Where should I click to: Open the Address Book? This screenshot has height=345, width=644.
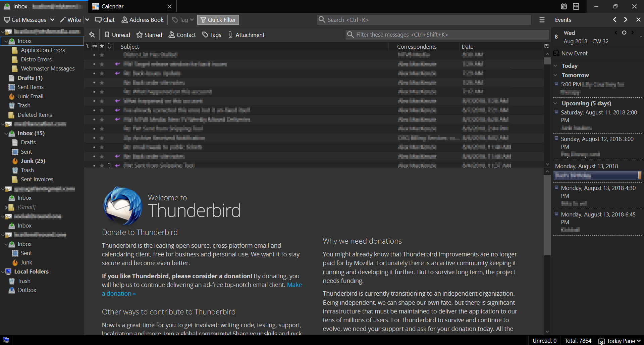pos(143,20)
